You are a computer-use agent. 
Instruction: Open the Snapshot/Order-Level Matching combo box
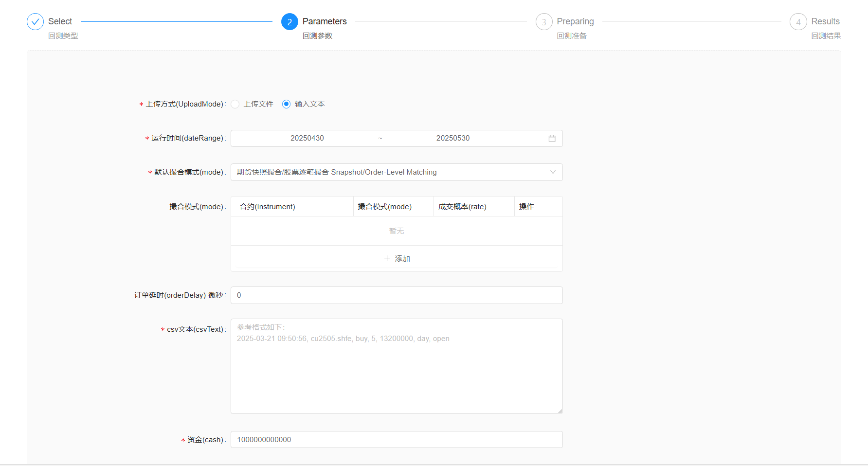click(389, 172)
